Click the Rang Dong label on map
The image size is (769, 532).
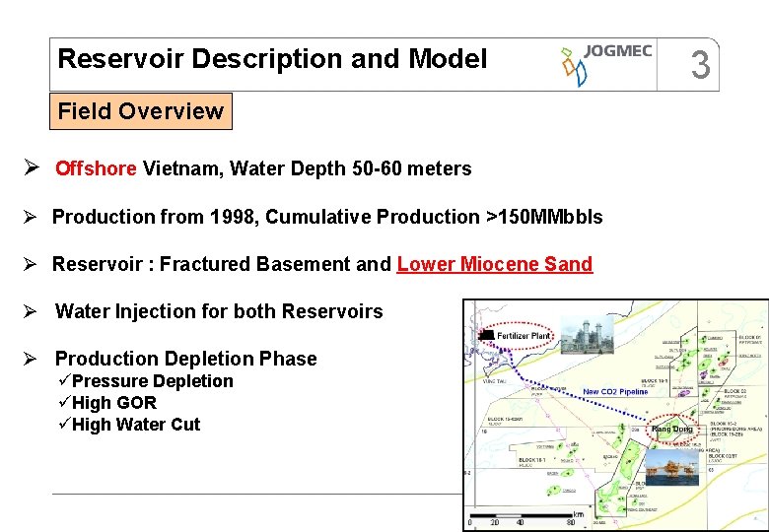672,430
